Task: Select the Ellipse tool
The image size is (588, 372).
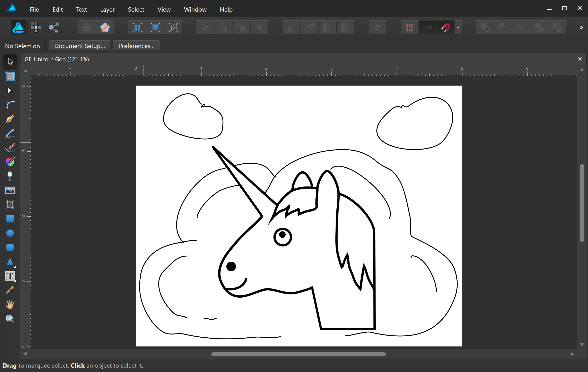Action: pos(10,233)
